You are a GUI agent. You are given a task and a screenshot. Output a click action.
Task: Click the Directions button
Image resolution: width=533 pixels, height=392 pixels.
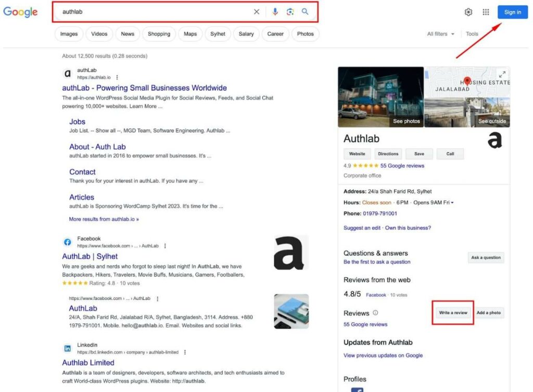(x=388, y=154)
